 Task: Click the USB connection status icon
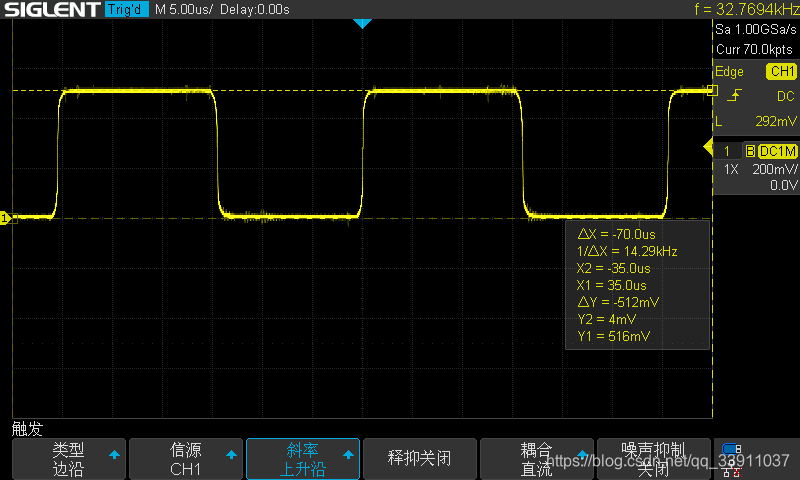point(732,449)
